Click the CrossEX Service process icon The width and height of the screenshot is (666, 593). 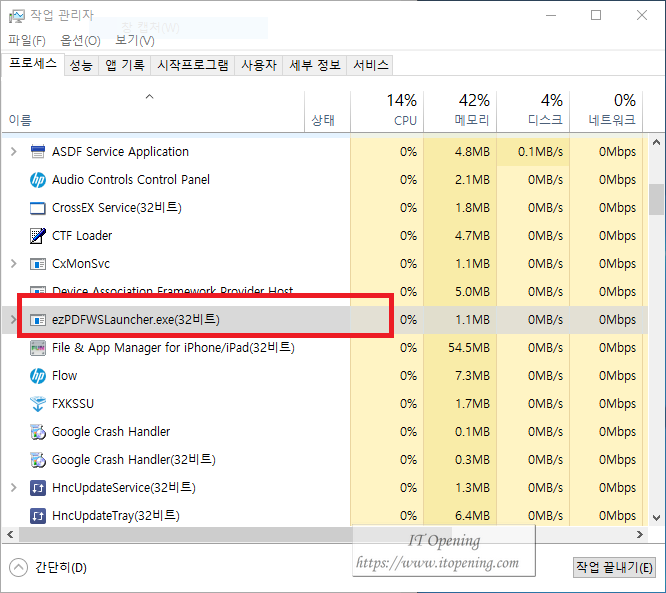(x=38, y=208)
